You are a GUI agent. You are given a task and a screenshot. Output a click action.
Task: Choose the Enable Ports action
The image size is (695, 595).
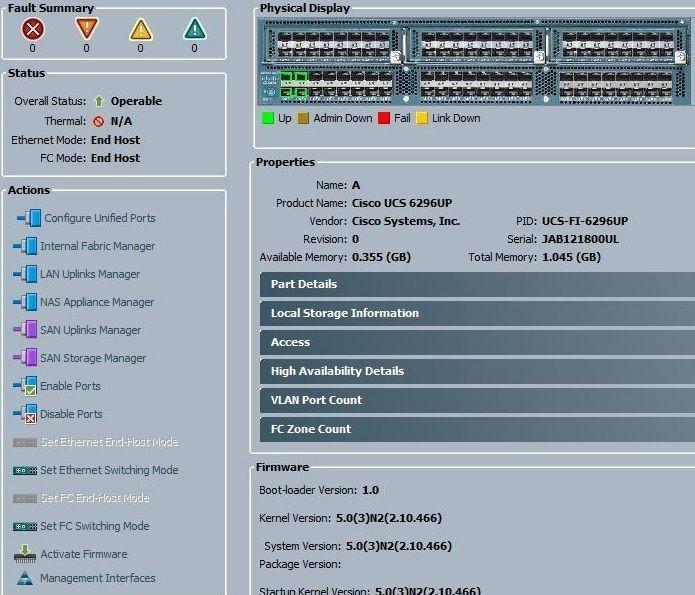pyautogui.click(x=70, y=386)
